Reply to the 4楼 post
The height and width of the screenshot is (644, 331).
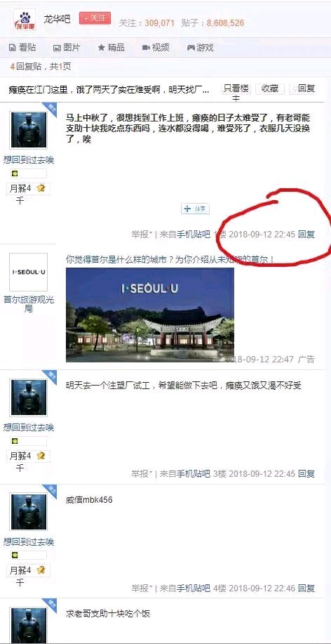[306, 588]
